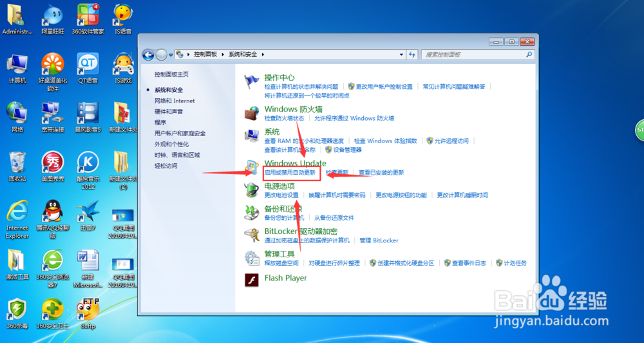Image resolution: width=644 pixels, height=343 pixels.
Task: Select the 腾讯QQ轻聊版 desktop icon
Action: coord(53,220)
